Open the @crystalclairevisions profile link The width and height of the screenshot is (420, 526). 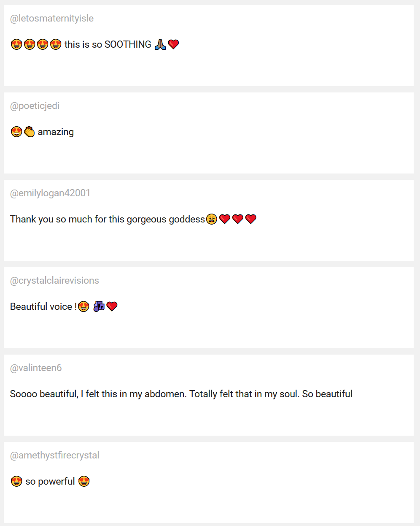point(54,280)
